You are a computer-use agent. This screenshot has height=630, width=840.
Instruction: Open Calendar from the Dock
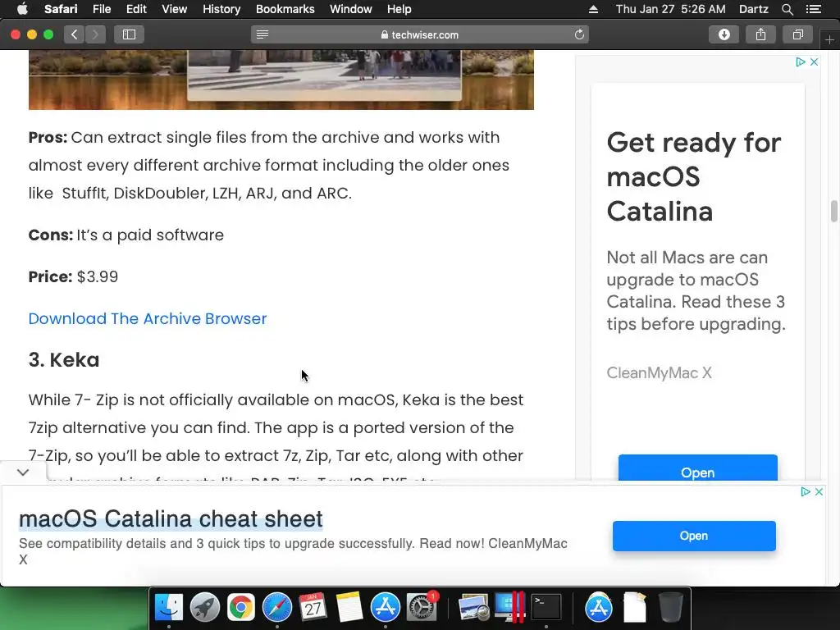(313, 608)
